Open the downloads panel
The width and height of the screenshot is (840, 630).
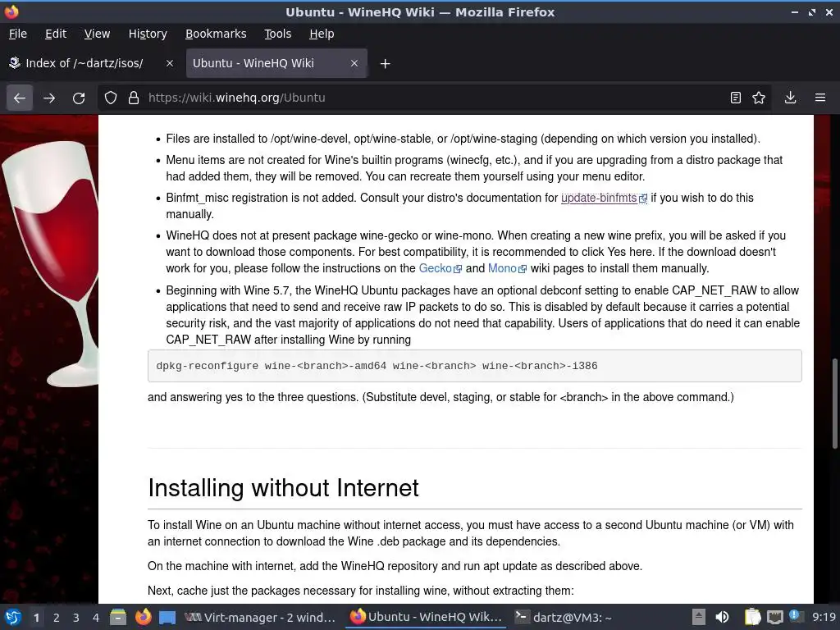790,98
